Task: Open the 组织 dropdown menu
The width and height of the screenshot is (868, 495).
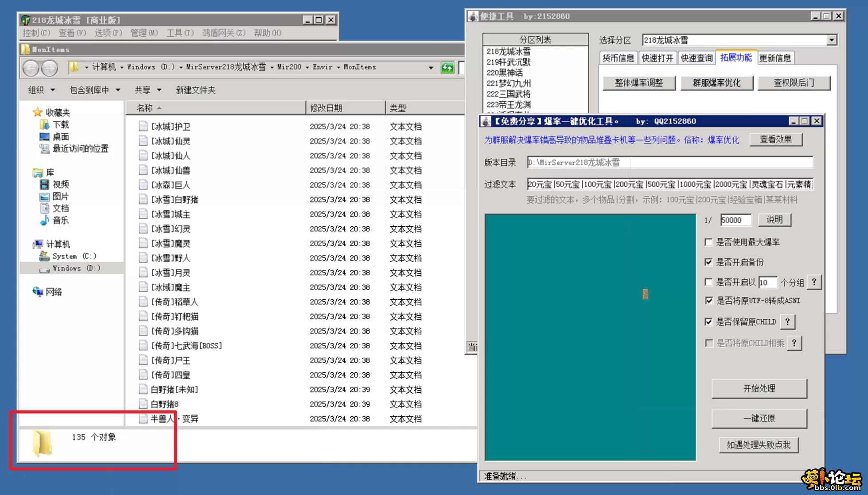Action: pos(41,90)
